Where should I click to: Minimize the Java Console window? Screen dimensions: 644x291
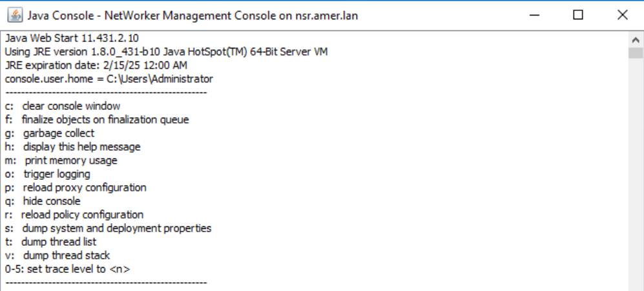(535, 15)
